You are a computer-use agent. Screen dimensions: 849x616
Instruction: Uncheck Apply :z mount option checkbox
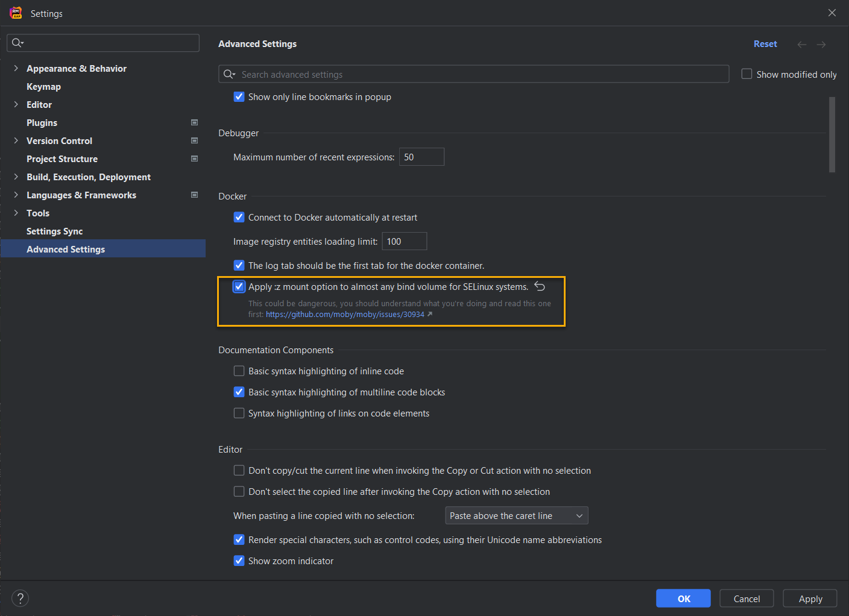pyautogui.click(x=239, y=286)
